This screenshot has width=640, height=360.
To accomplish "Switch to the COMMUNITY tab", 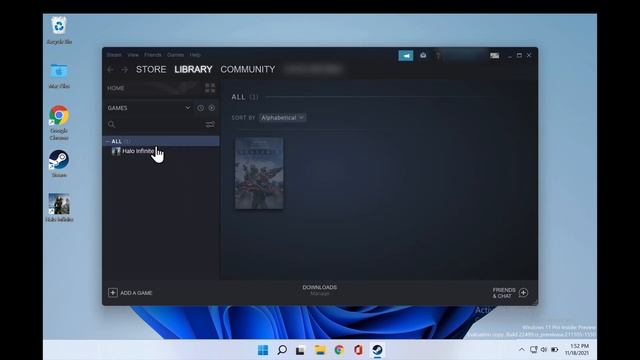I will (x=248, y=69).
